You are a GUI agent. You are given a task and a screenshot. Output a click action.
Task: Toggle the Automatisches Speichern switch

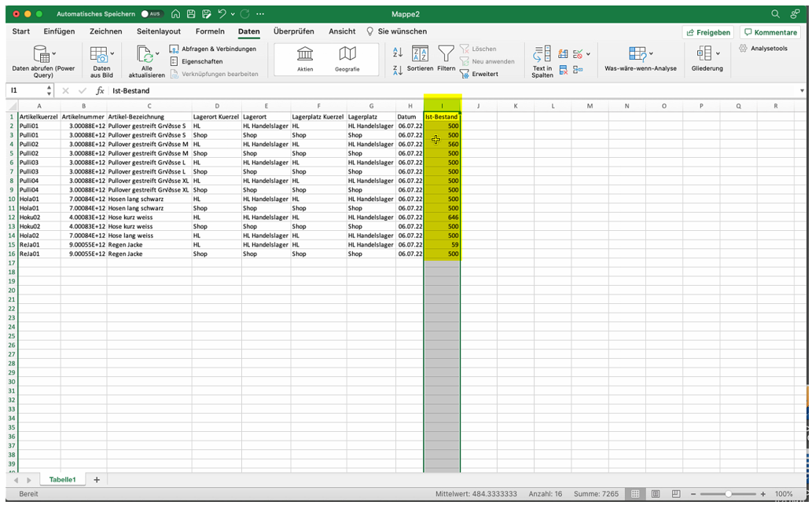tap(151, 14)
